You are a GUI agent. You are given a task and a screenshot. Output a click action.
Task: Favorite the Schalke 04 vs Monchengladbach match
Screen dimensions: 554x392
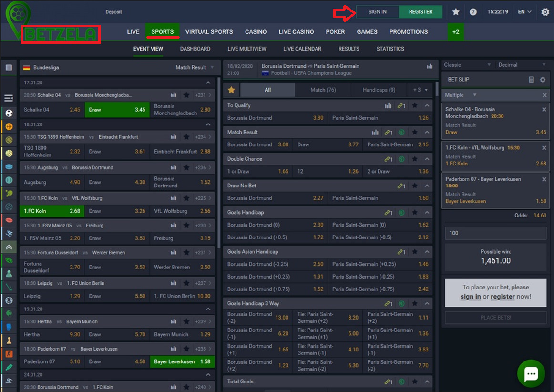pos(186,95)
